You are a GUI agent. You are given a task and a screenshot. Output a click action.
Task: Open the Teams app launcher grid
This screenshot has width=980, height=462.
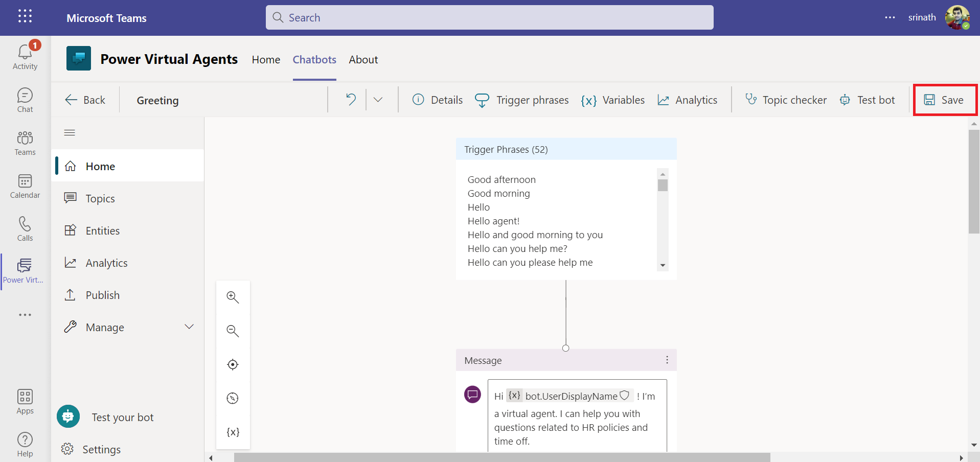pyautogui.click(x=25, y=17)
